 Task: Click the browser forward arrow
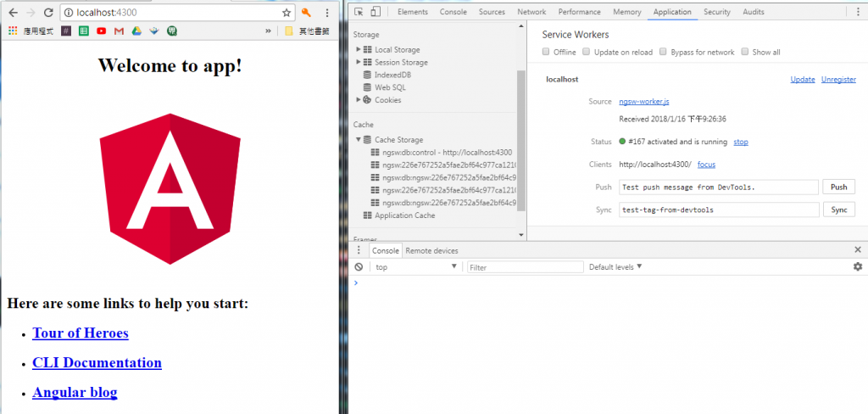[x=31, y=12]
